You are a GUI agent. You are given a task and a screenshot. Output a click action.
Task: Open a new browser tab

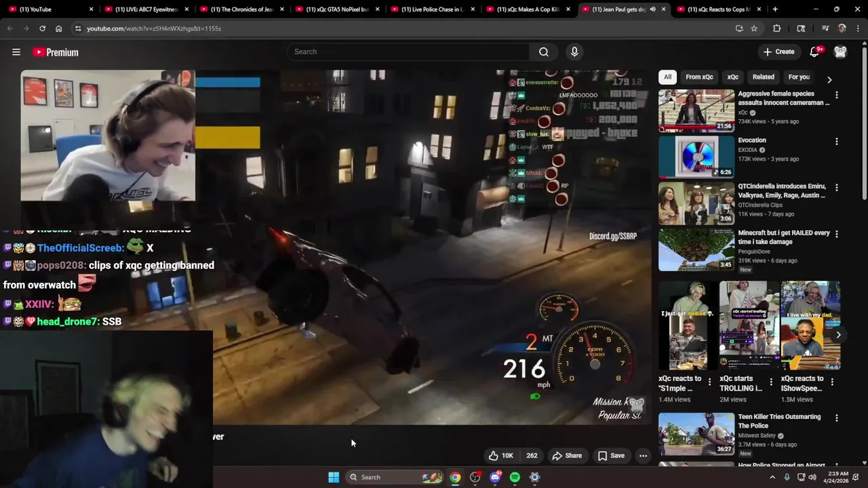[775, 9]
